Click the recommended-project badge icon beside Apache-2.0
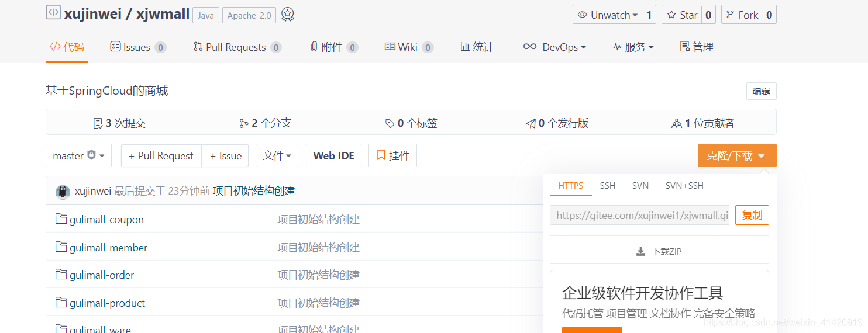 [287, 15]
